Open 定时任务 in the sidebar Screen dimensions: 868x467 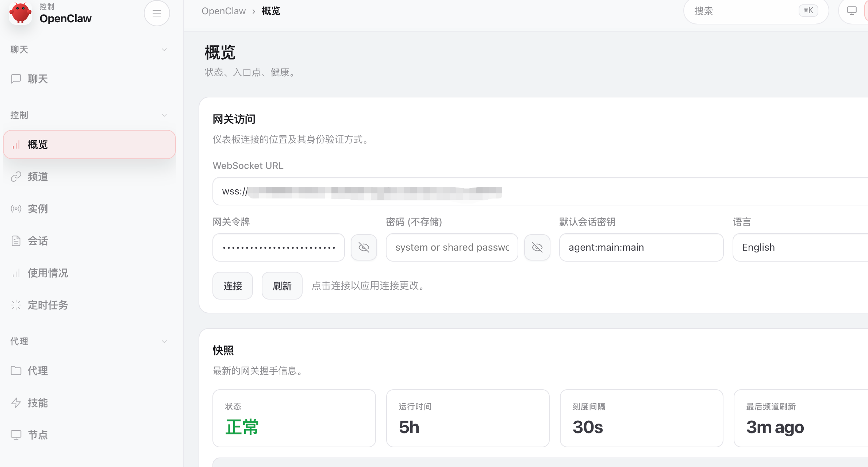point(48,305)
